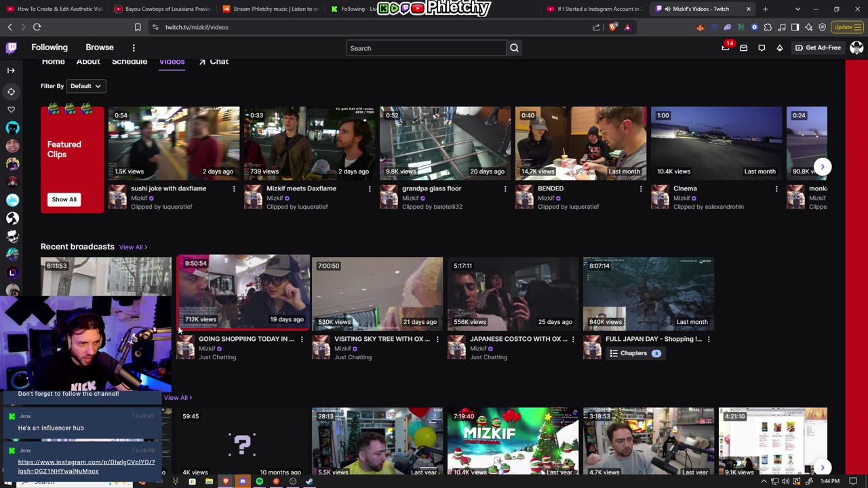Click the browser Update button
This screenshot has width=868, height=488.
847,27
